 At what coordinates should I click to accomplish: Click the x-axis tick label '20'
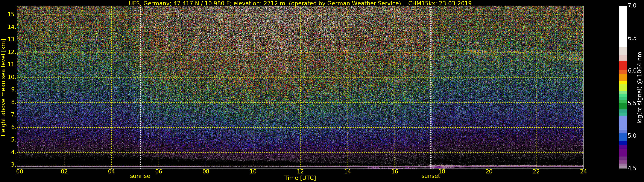click(489, 172)
